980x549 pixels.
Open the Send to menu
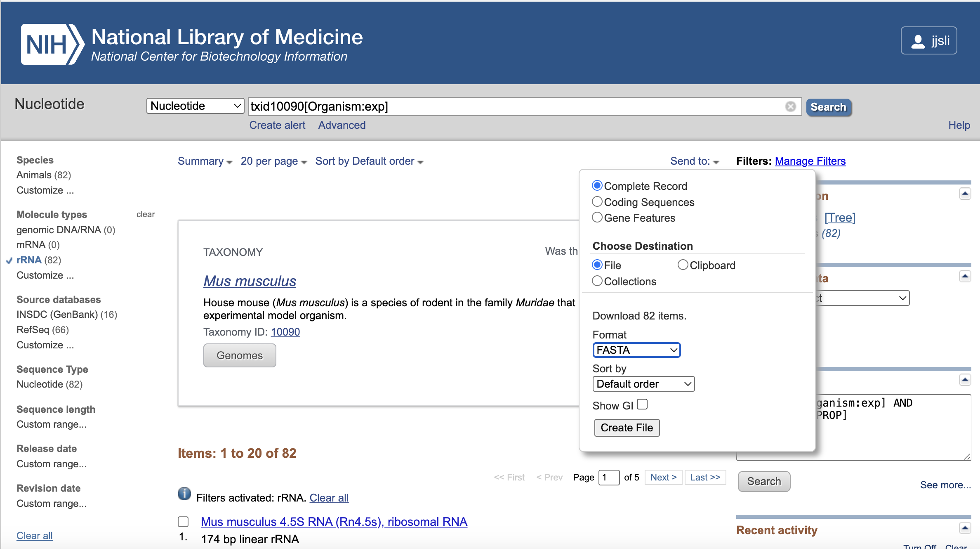[x=694, y=161]
